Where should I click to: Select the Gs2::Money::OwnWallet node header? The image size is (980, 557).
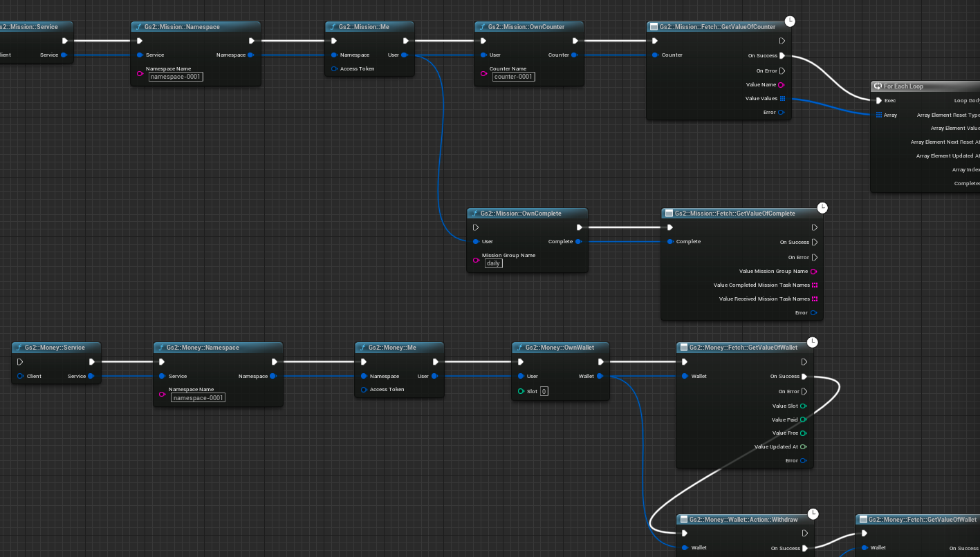tap(561, 348)
